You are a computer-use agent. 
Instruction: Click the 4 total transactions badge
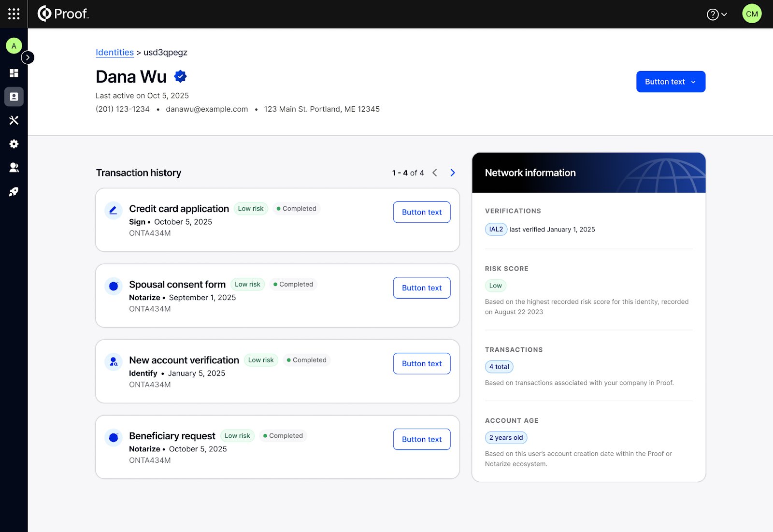point(499,367)
